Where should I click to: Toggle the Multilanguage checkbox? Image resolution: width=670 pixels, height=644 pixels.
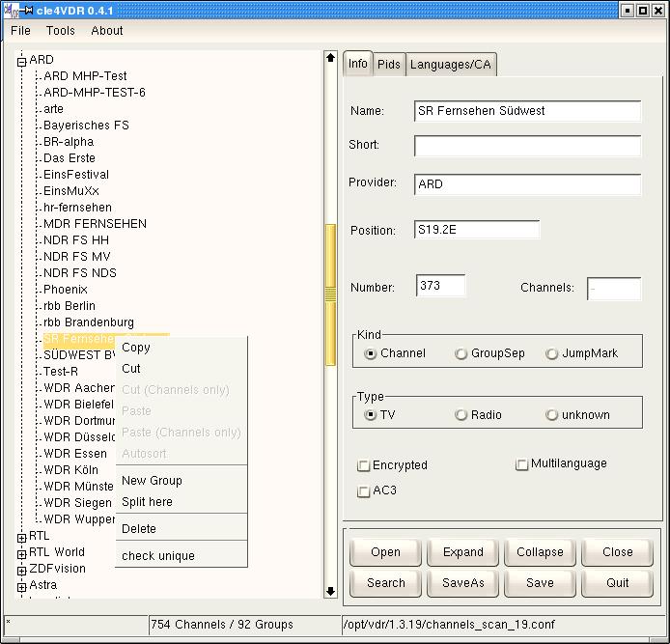coord(522,464)
